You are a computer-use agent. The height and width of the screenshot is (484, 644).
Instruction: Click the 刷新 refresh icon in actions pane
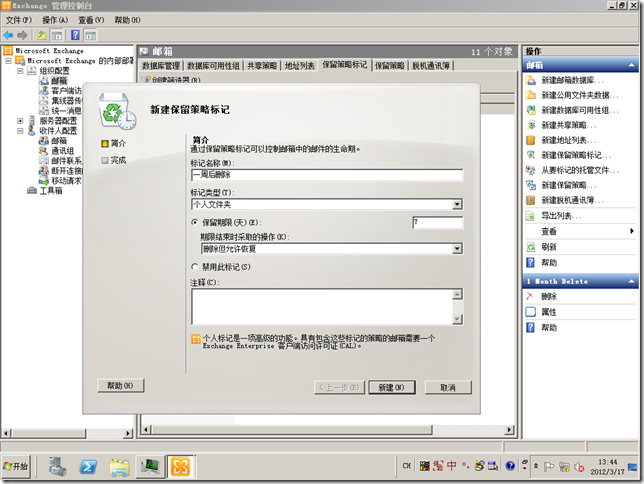click(531, 246)
